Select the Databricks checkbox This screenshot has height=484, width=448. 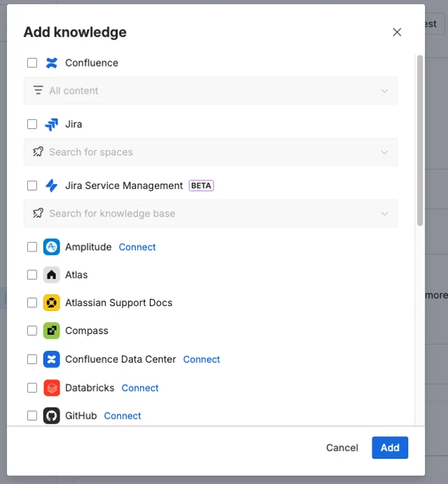(x=32, y=388)
